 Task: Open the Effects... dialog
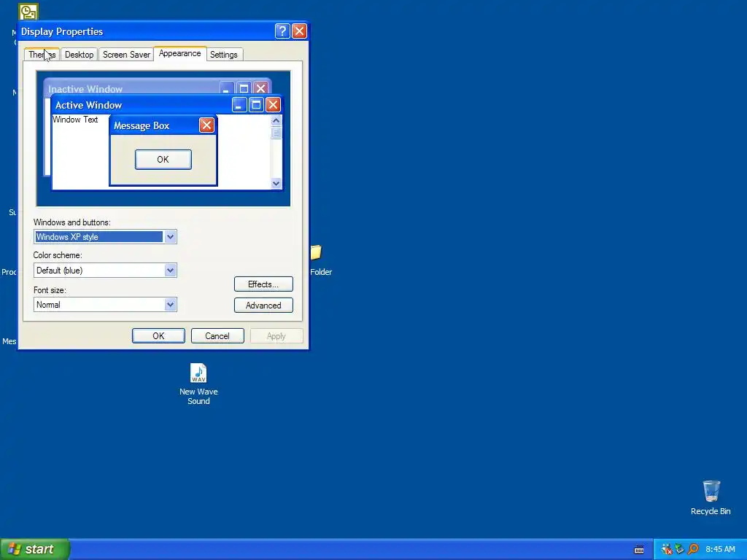[x=263, y=284]
